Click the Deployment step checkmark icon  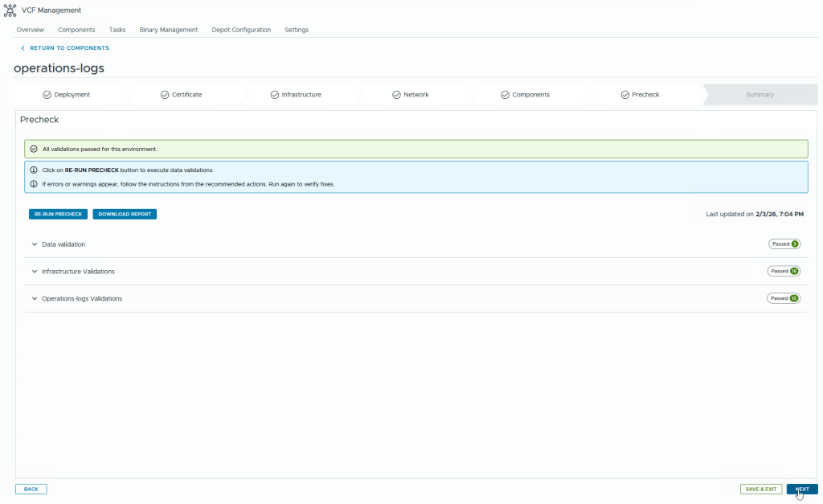pos(47,95)
